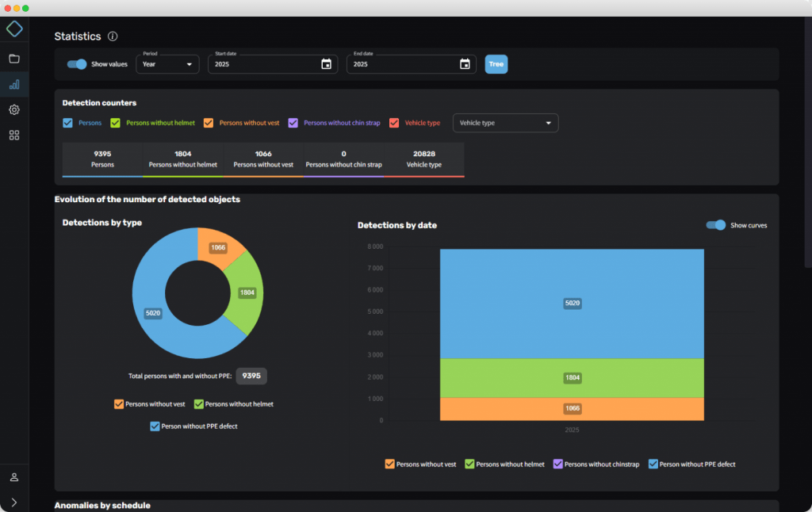Disable the Show curves toggle
812x512 pixels.
716,225
